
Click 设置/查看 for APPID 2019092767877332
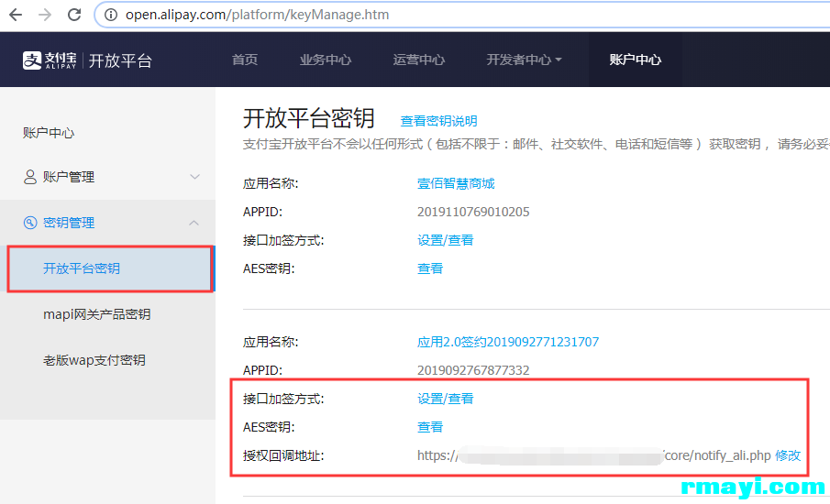pos(445,399)
